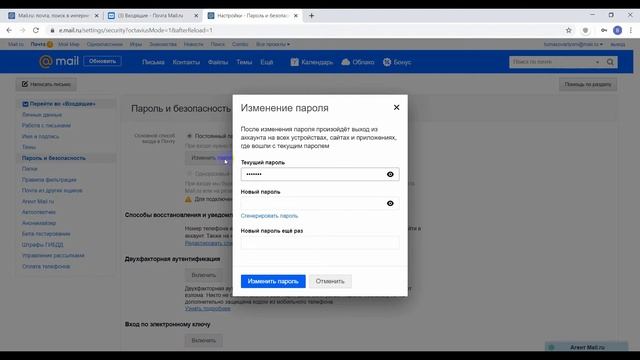Image resolution: width=640 pixels, height=360 pixels.
Task: Open the Chrome profile avatar
Action: coord(618,30)
